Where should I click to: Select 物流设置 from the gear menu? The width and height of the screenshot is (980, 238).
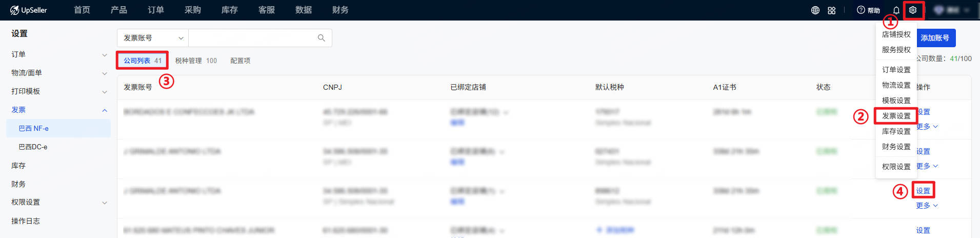896,85
